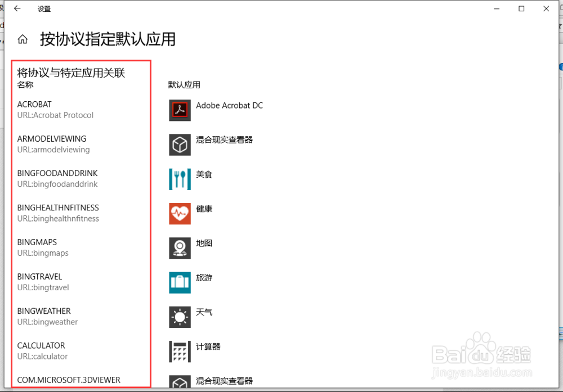The height and width of the screenshot is (392, 563).
Task: Select the BINGFOODANDDRINK protocol name
Action: 57,173
